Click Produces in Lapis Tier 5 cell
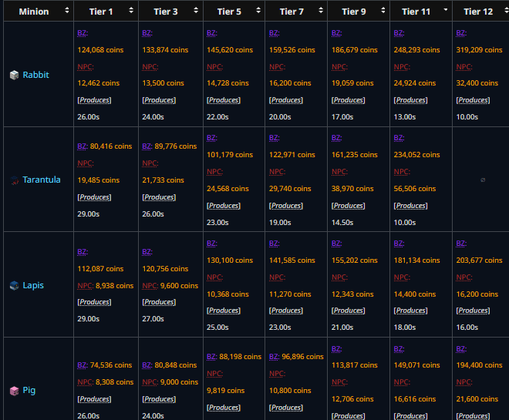The image size is (509, 420). click(224, 311)
